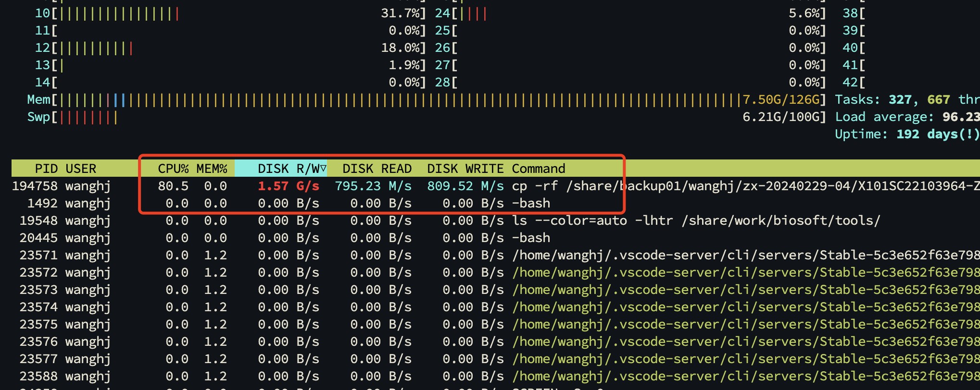Click the 80.5 CPU% value of cp
The height and width of the screenshot is (390, 980).
tap(173, 186)
